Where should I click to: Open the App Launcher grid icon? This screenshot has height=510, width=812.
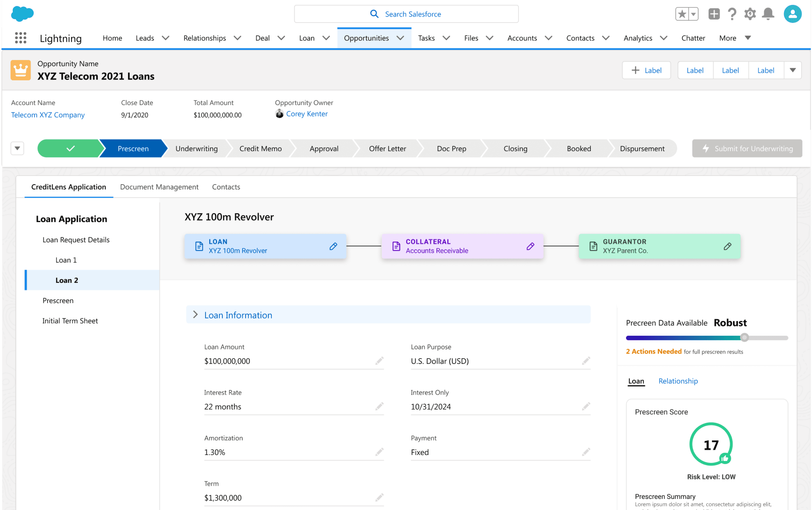(21, 38)
